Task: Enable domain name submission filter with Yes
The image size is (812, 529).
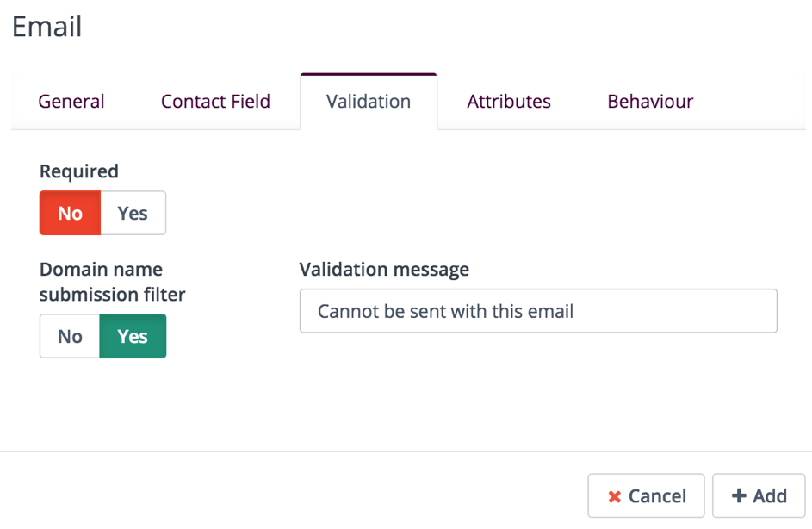Action: [133, 336]
